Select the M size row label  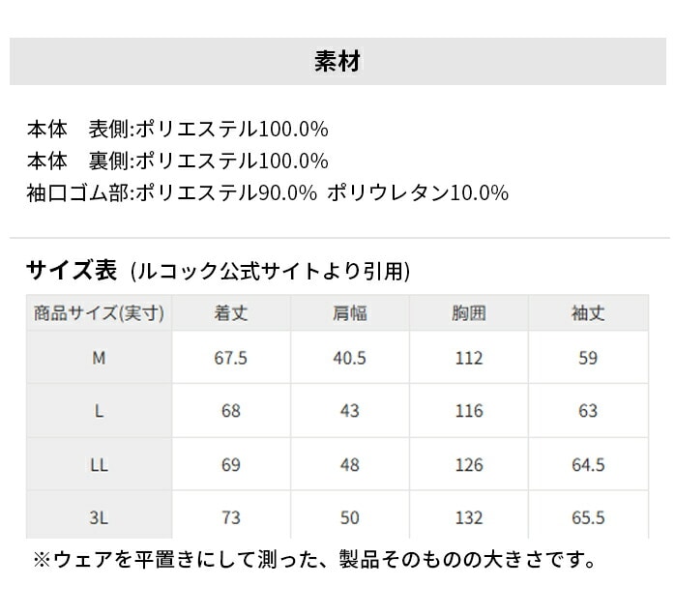pos(99,358)
